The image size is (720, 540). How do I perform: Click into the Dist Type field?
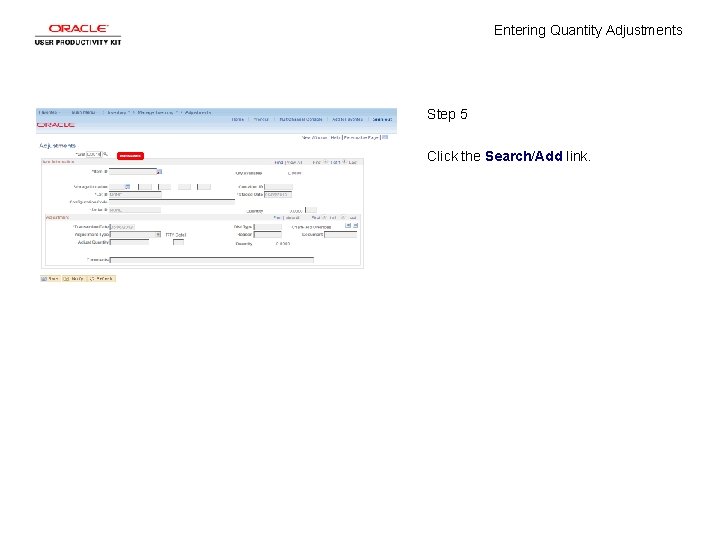[268, 227]
